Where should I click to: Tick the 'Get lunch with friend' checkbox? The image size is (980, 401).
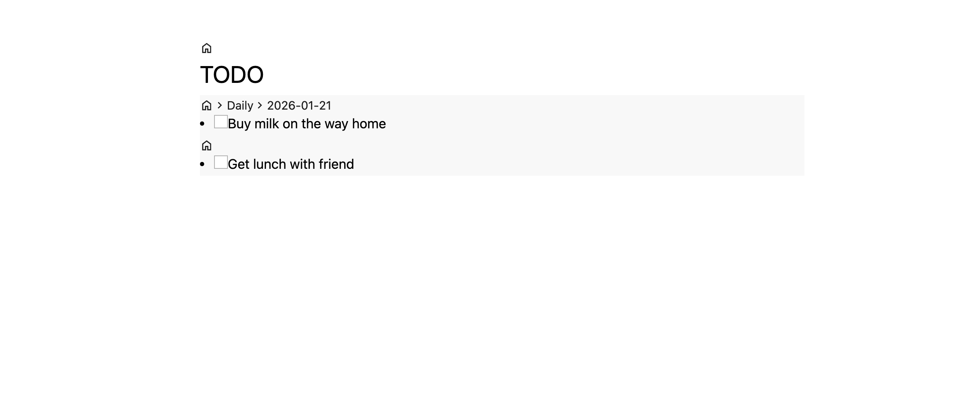click(221, 162)
